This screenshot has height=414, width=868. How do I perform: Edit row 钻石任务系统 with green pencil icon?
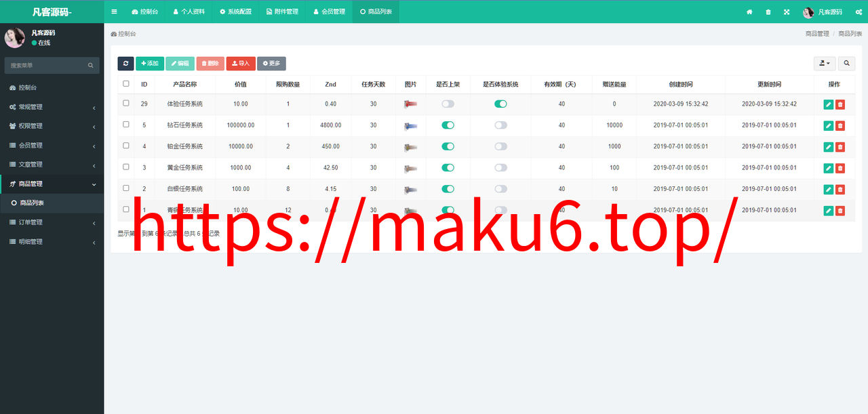(x=829, y=126)
